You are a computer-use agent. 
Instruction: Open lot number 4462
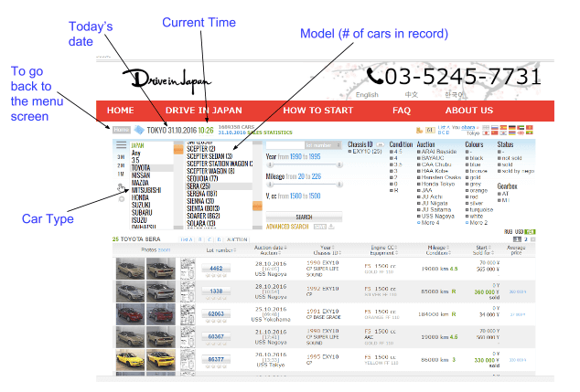[216, 269]
